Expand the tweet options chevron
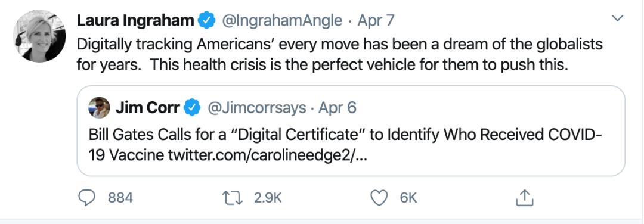644x224 pixels. pos(618,18)
